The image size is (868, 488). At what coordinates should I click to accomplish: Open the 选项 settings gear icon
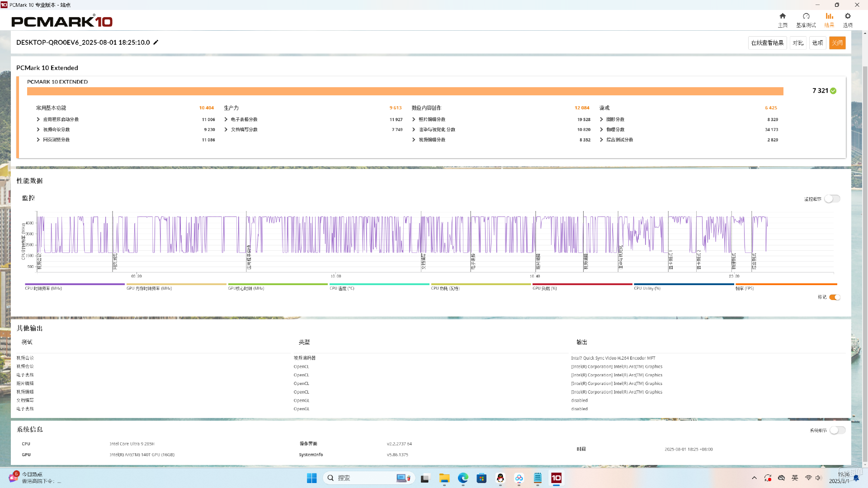tap(848, 16)
